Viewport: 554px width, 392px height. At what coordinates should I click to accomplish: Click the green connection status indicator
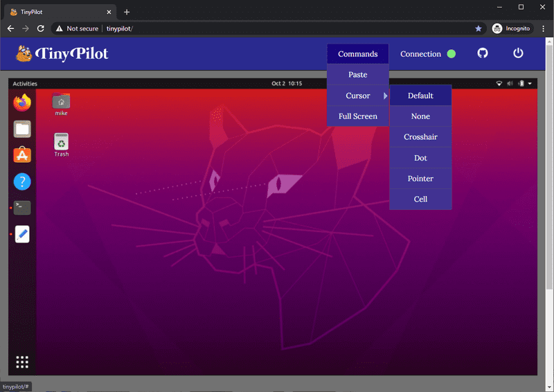click(x=452, y=54)
